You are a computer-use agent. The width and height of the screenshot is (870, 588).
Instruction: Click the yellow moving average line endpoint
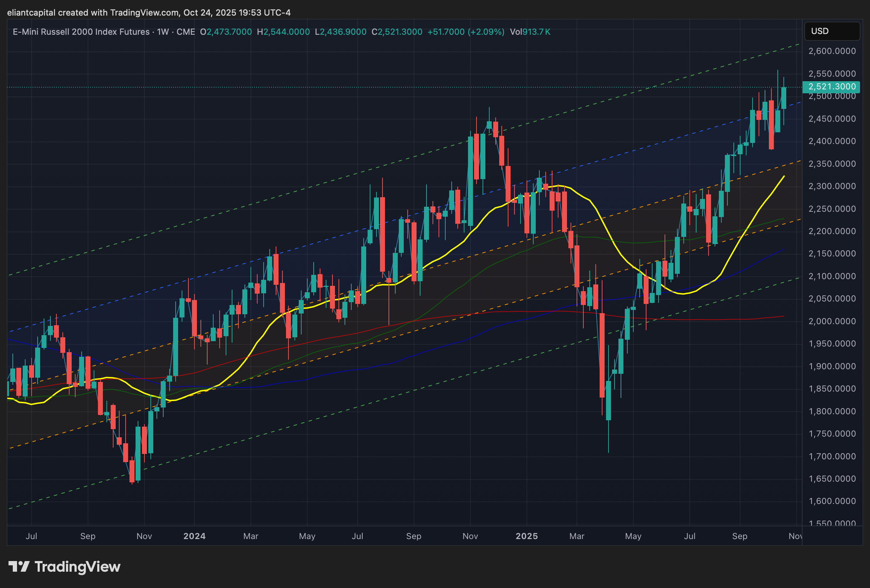tap(784, 176)
